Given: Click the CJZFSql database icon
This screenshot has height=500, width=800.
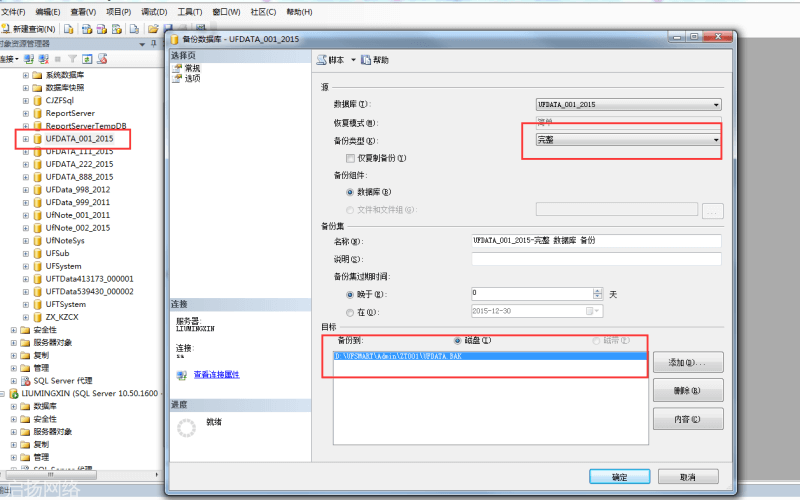Looking at the screenshot, I should (x=37, y=101).
